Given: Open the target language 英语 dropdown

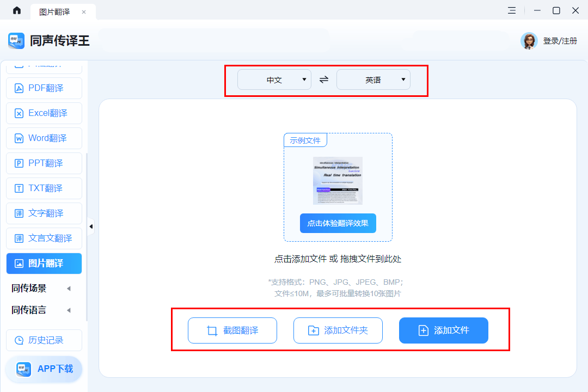Looking at the screenshot, I should click(x=373, y=79).
